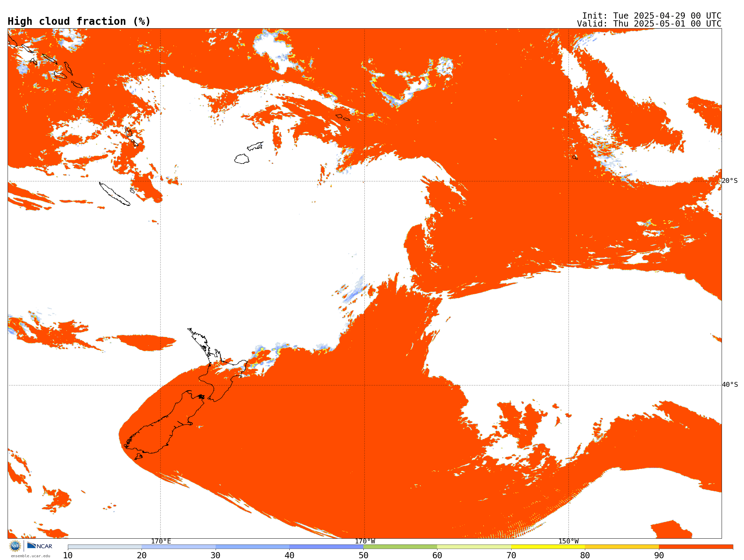Click the colorbar tick label 40
The width and height of the screenshot is (744, 560).
coord(289,555)
